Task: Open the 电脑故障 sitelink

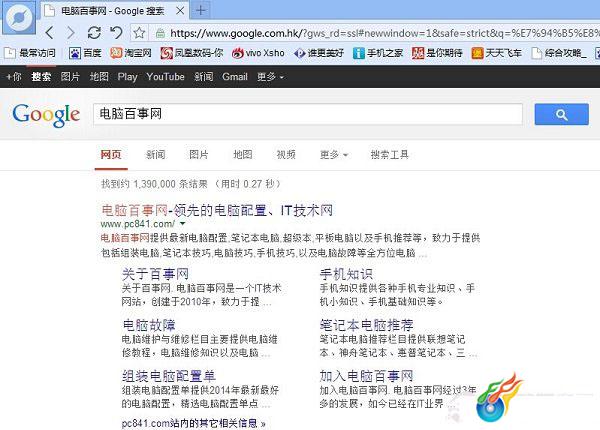Action: click(x=148, y=325)
